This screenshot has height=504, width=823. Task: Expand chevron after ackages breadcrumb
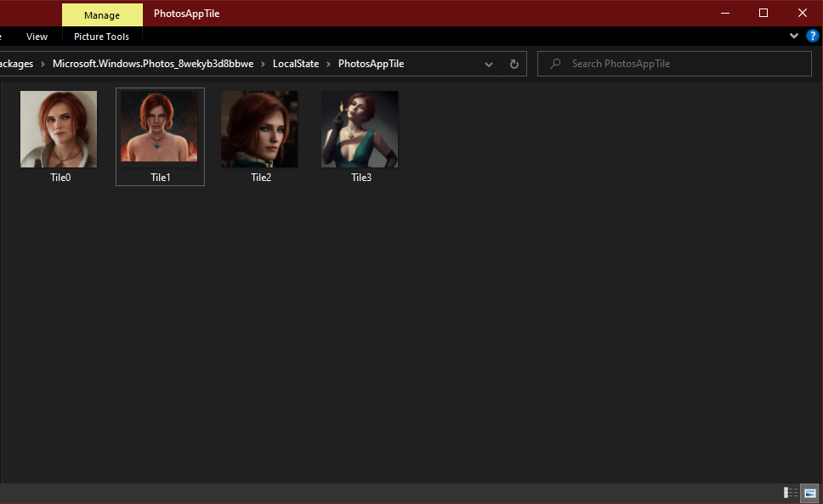pyautogui.click(x=43, y=64)
